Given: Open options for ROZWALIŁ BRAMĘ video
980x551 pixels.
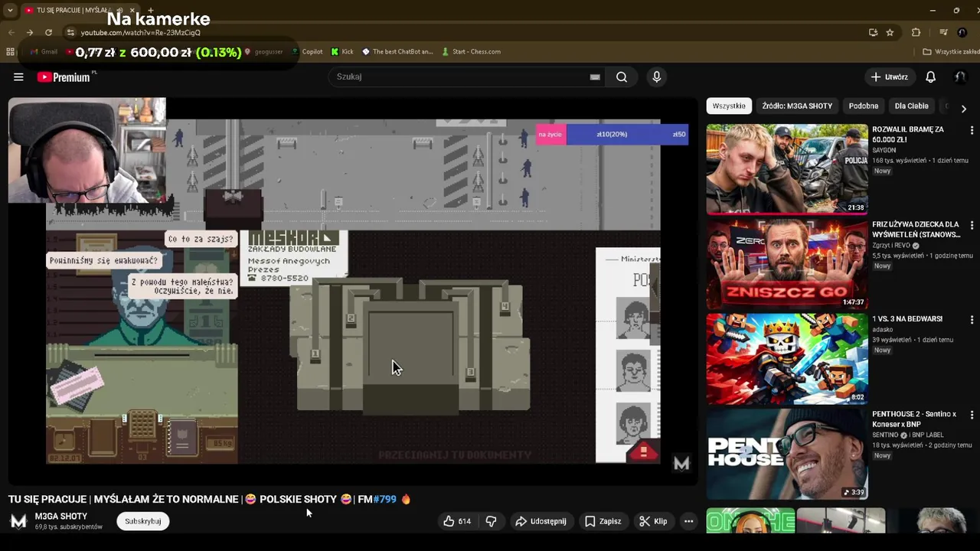Looking at the screenshot, I should point(972,131).
